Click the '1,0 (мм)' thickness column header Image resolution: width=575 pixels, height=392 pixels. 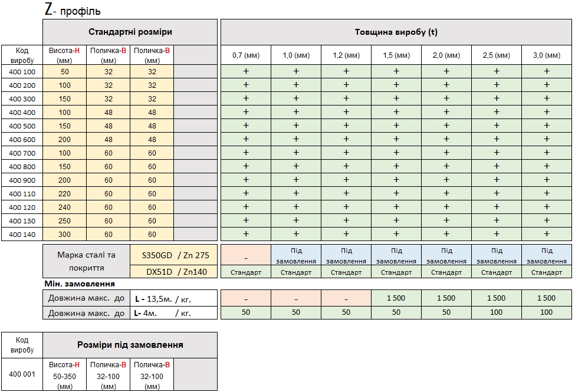296,55
